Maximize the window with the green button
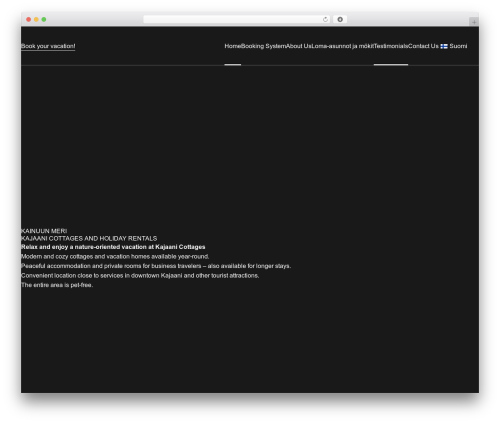This screenshot has height=423, width=500. pyautogui.click(x=44, y=19)
